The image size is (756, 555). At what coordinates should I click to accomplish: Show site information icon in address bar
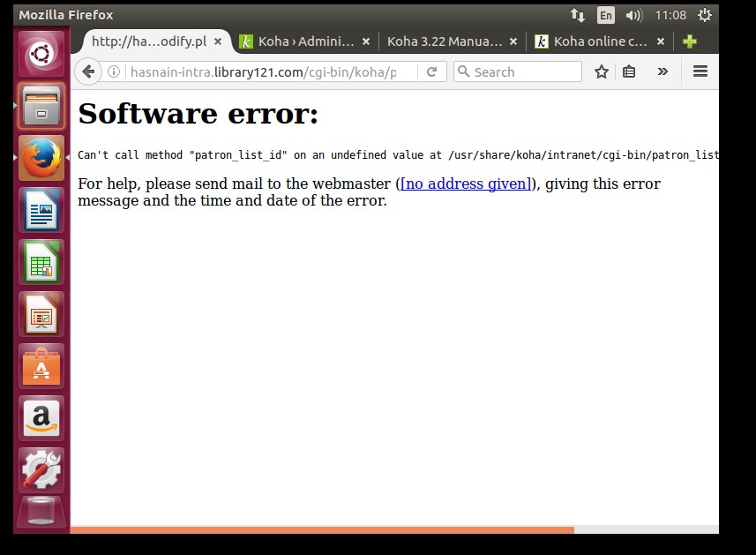[x=114, y=71]
